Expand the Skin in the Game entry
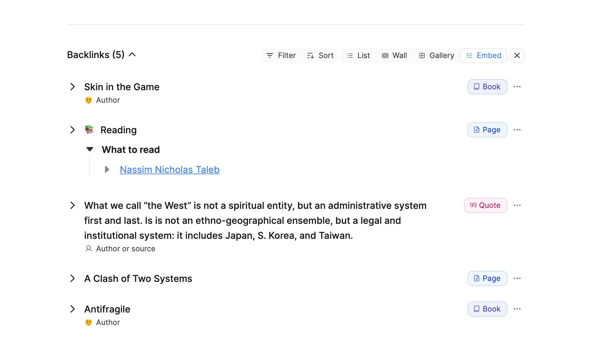Screen dimensions: 611x364 [x=72, y=87]
